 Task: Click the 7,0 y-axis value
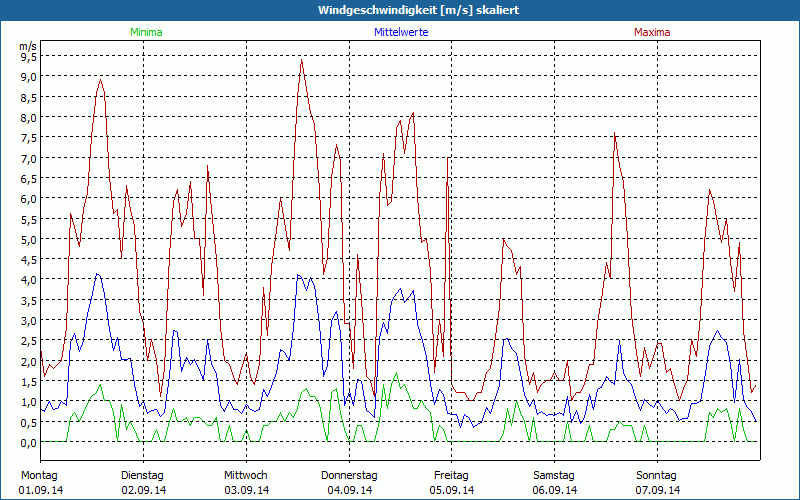pyautogui.click(x=29, y=158)
